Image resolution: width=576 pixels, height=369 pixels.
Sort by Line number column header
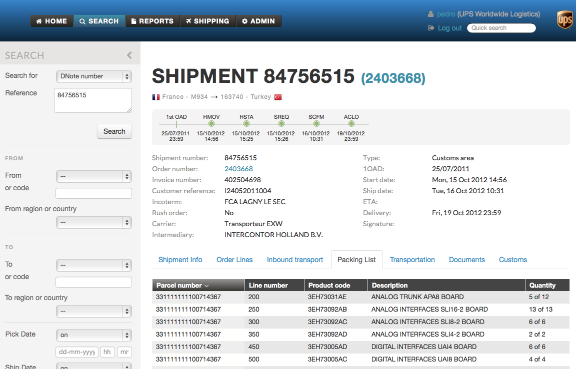(x=274, y=285)
